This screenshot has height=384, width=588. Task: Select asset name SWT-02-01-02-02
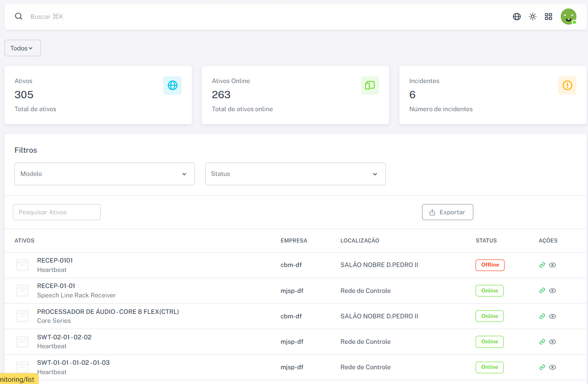(64, 337)
